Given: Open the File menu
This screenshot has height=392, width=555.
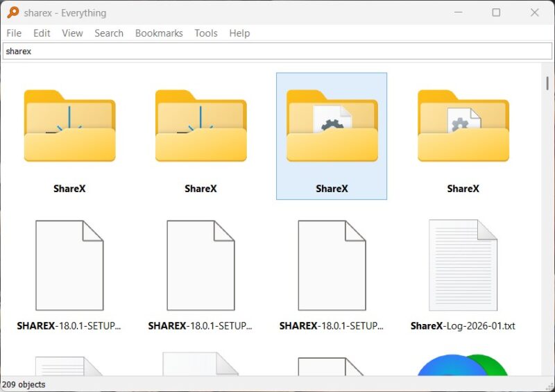Looking at the screenshot, I should pyautogui.click(x=14, y=33).
